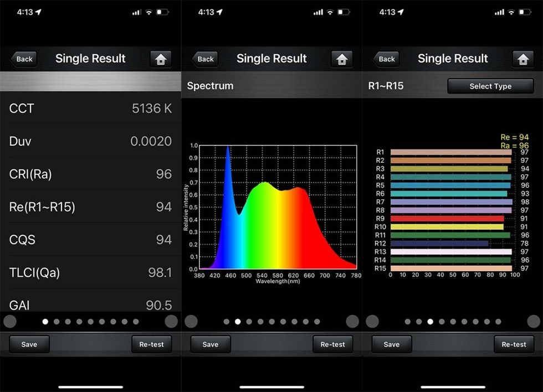The width and height of the screenshot is (543, 392).
Task: Tap the yellow R10 color bar
Action: coord(447,227)
